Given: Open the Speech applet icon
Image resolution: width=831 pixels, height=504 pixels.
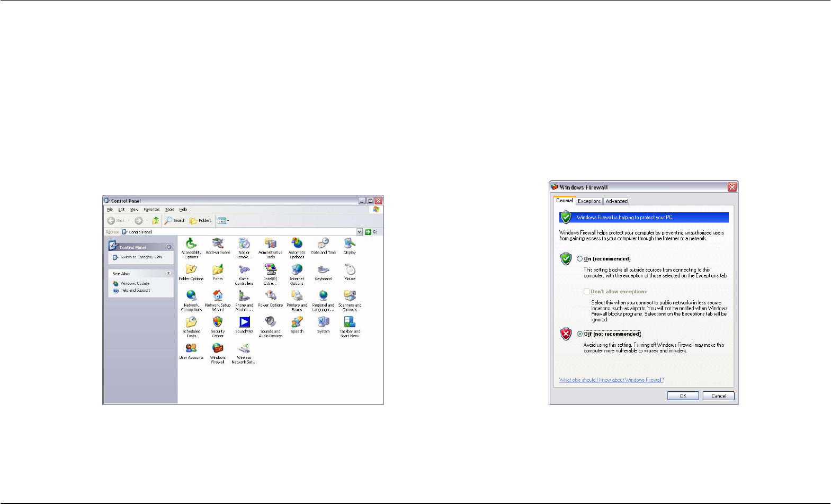Looking at the screenshot, I should pyautogui.click(x=297, y=322).
